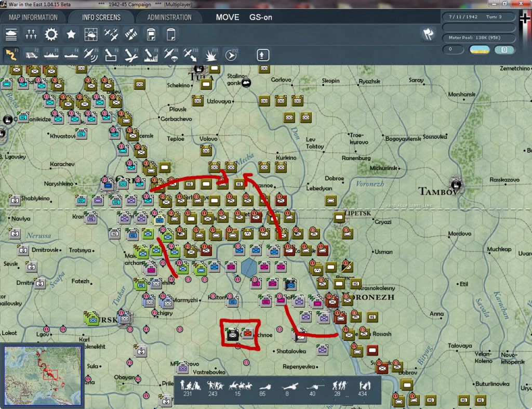
Task: Select the rail marker beside Shablykino
Action: pos(15,200)
